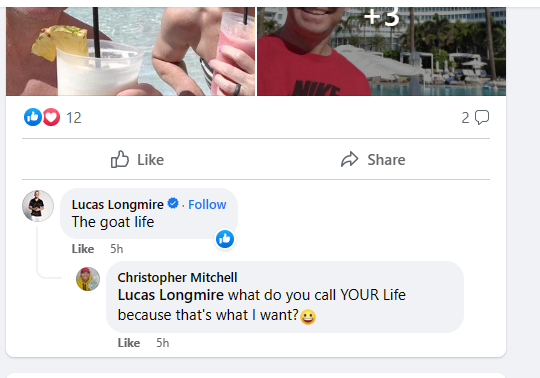The image size is (540, 378).
Task: Click the Lucas Longmire mention in the reply
Action: click(171, 295)
